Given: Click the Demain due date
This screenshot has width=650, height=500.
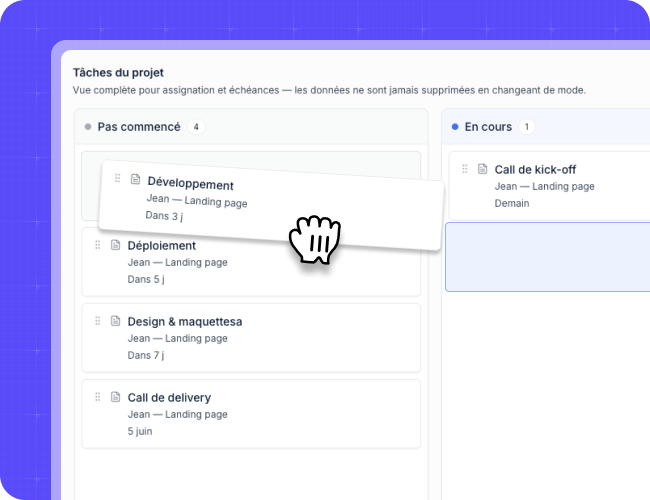Looking at the screenshot, I should click(x=512, y=203).
